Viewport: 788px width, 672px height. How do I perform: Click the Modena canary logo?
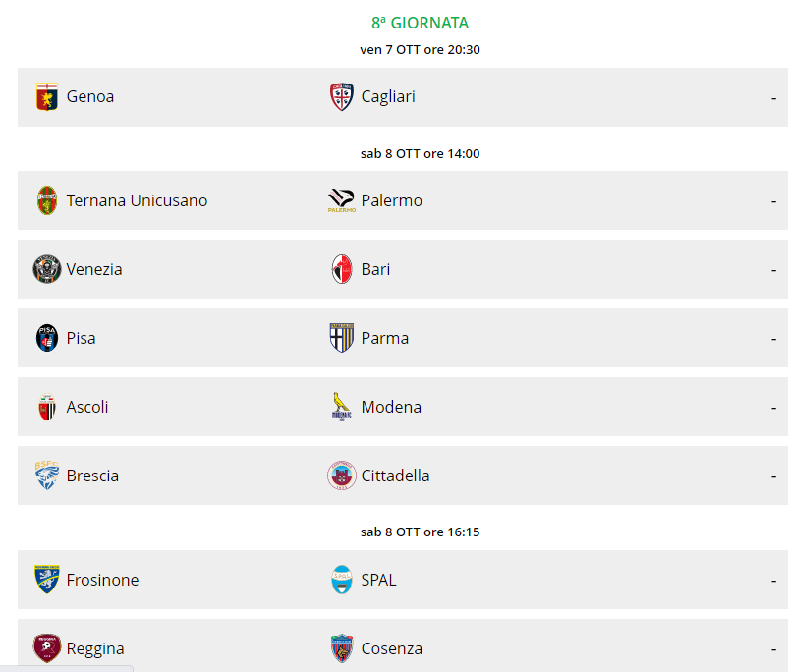pyautogui.click(x=342, y=407)
